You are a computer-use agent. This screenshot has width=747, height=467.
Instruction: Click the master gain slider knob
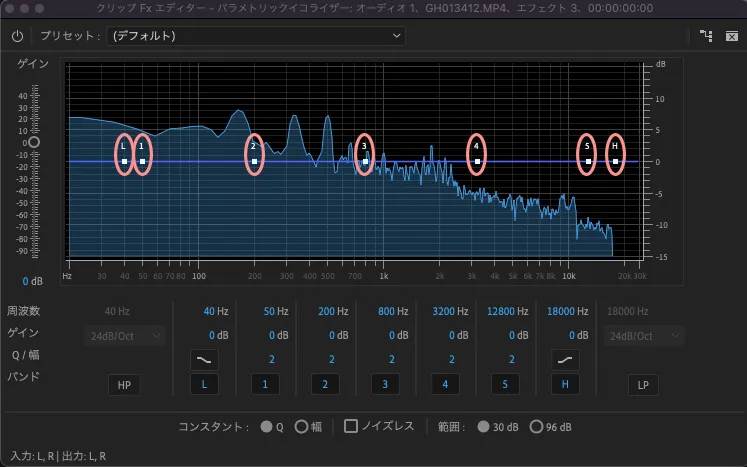(34, 143)
